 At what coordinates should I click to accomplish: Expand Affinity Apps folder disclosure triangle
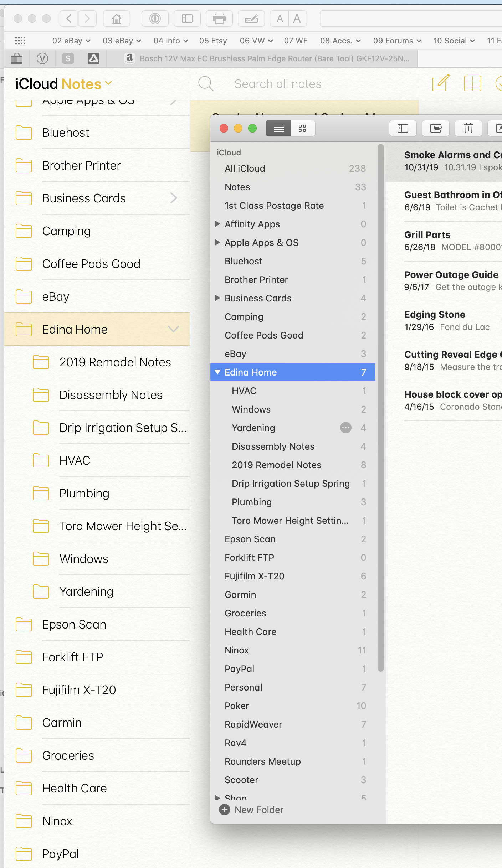pos(217,224)
